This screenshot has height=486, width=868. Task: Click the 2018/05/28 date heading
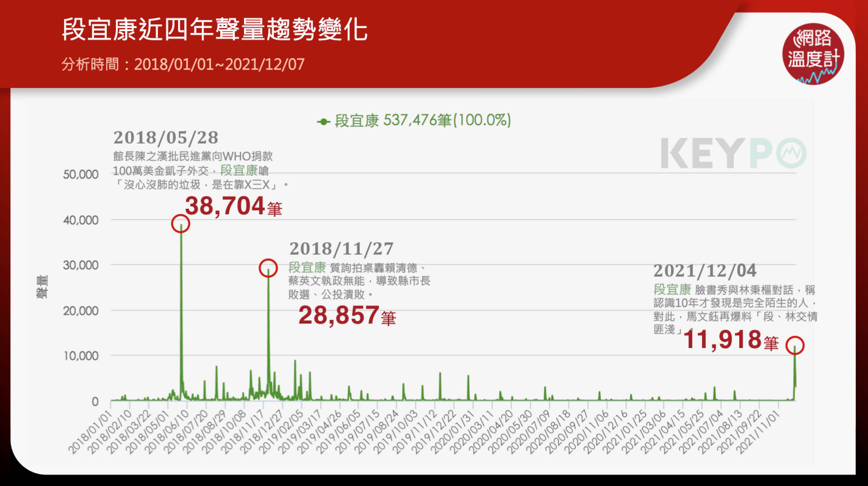pos(166,138)
